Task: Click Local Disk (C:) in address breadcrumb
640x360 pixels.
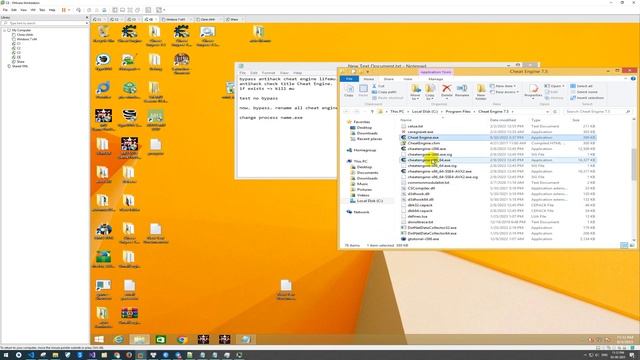Action: (x=424, y=111)
